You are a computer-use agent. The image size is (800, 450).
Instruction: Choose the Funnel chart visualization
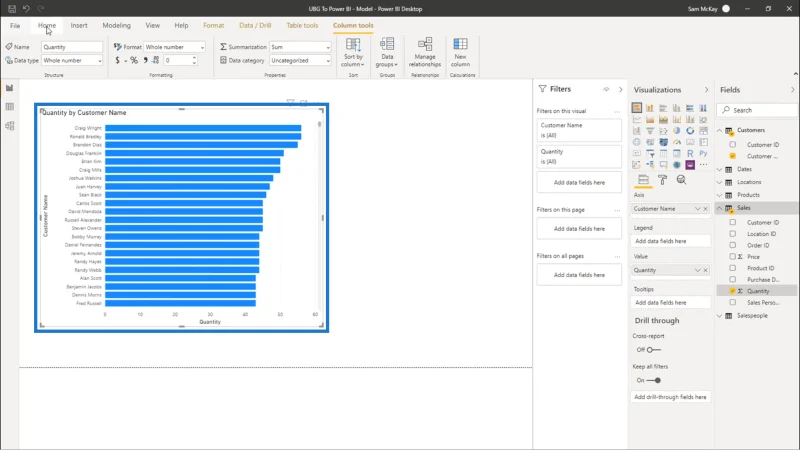[x=650, y=131]
